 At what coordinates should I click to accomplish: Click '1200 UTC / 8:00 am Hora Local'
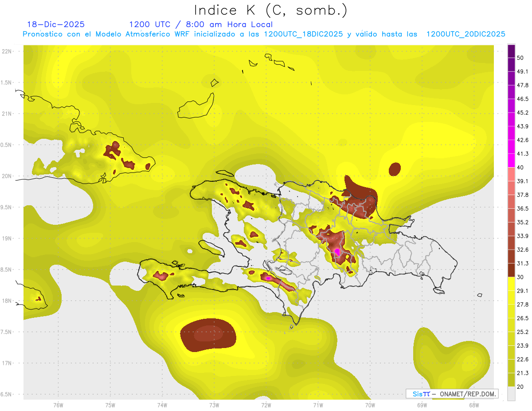pos(201,24)
